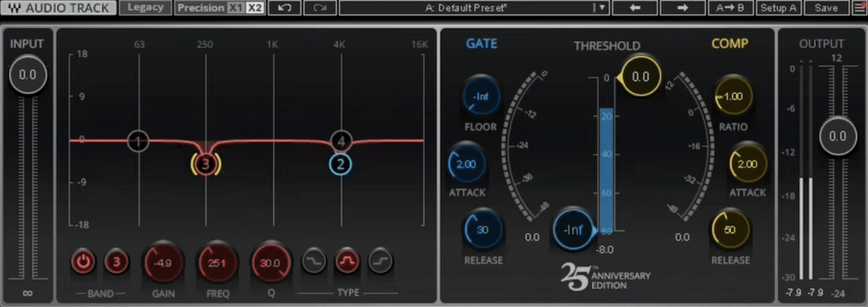Click the FREQ knob showing 251

pyautogui.click(x=216, y=263)
